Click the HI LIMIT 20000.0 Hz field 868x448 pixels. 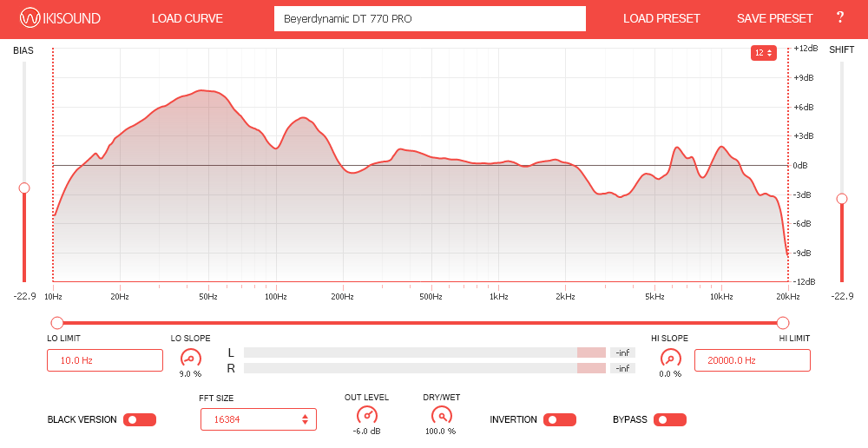point(753,360)
